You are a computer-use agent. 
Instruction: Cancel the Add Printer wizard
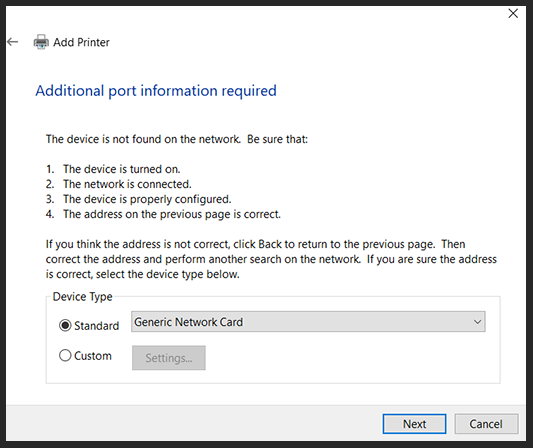pyautogui.click(x=486, y=424)
